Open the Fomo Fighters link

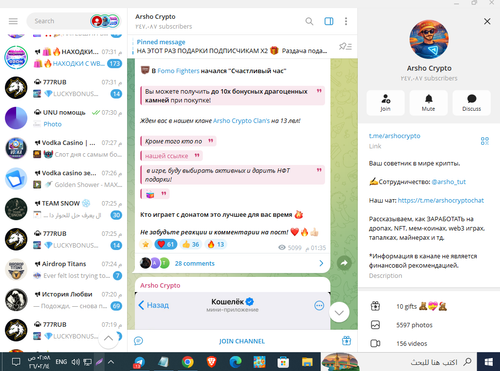point(178,71)
